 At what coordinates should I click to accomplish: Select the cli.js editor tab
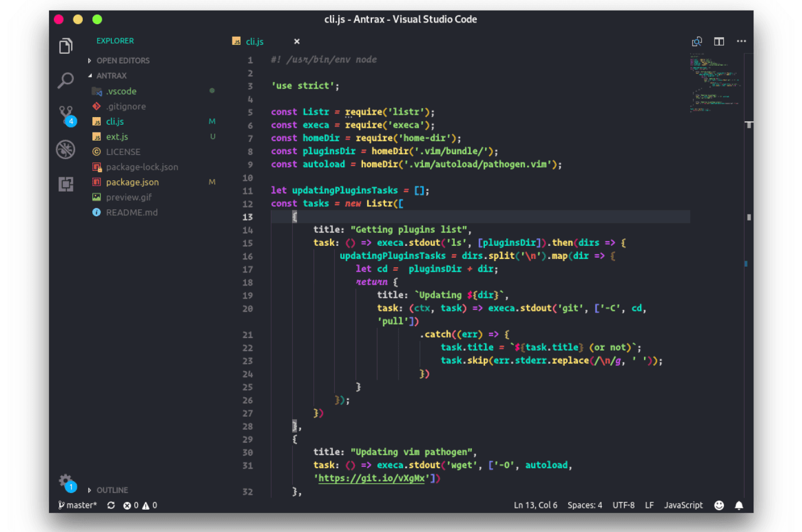(254, 41)
